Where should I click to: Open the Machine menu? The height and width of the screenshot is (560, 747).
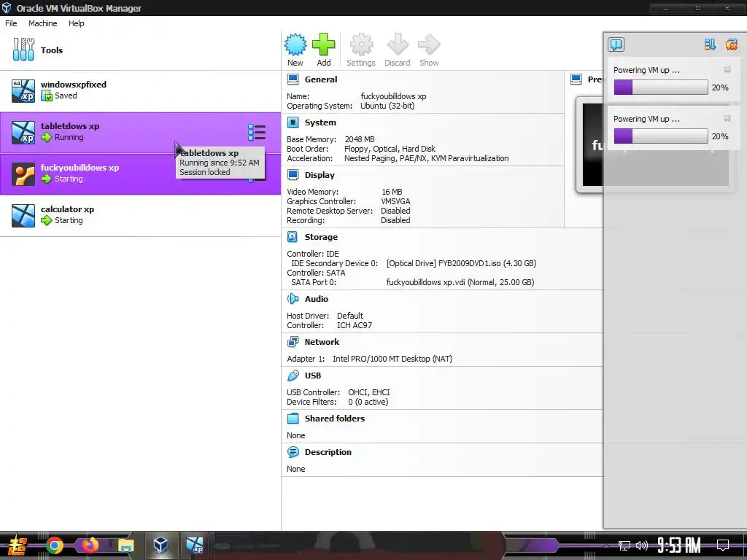pos(42,23)
